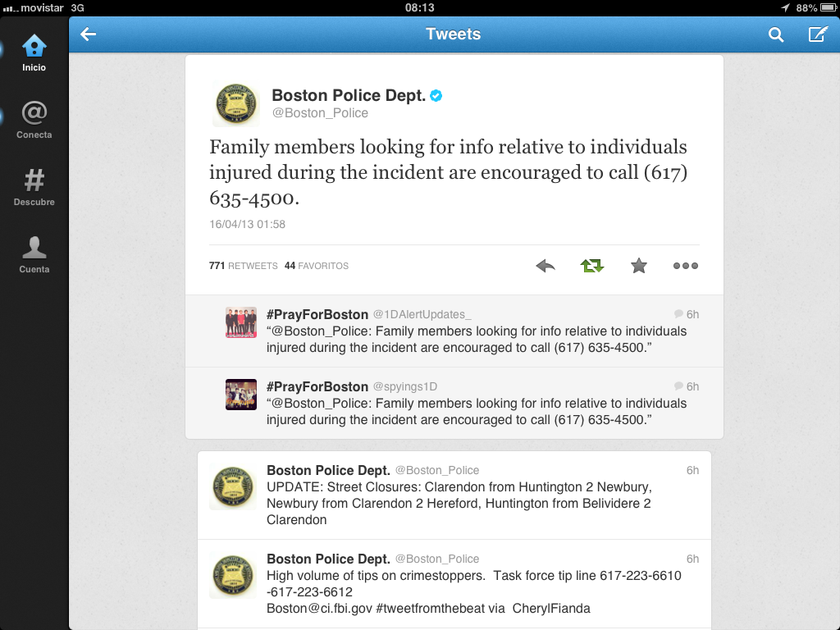The image size is (840, 630).
Task: Tap the verified badge next to Boston Police Dept.
Action: [x=436, y=96]
